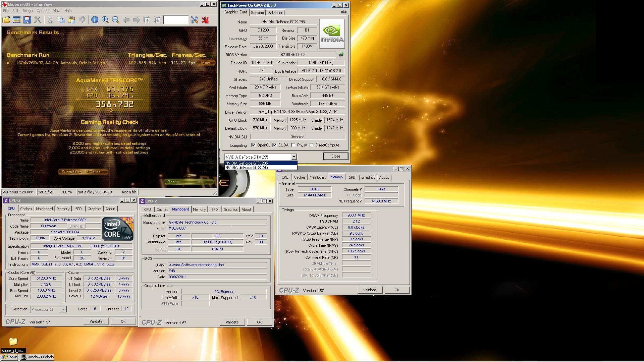
Task: Open the IrfanView Help menu
Action: (68, 11)
